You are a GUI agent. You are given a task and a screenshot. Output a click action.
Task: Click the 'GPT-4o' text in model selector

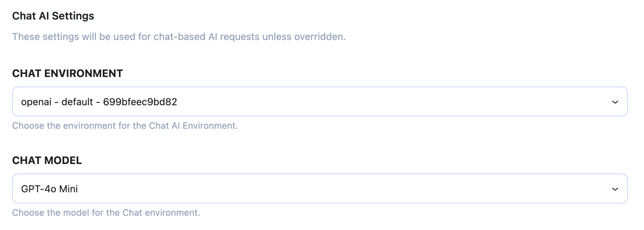[x=38, y=189]
